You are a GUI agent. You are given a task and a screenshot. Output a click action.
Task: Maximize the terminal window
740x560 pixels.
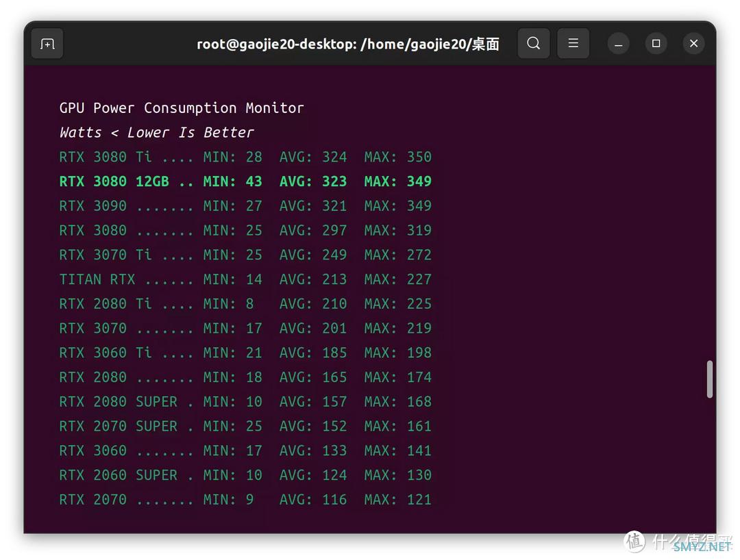tap(656, 44)
